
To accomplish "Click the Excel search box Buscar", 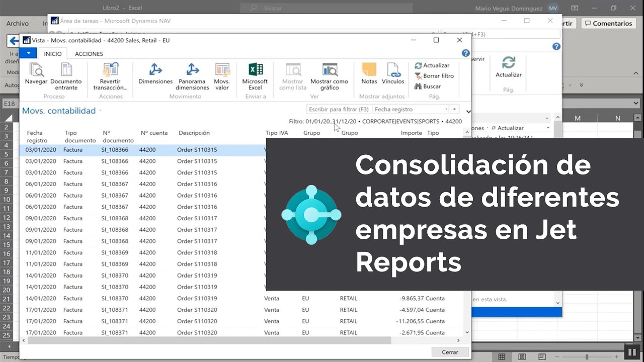I will [x=326, y=8].
